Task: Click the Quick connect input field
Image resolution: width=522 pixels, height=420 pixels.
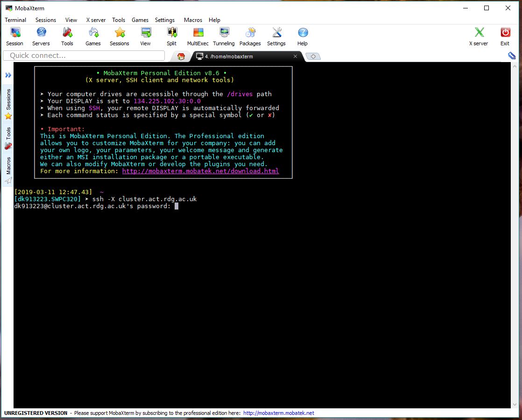Action: (84, 56)
